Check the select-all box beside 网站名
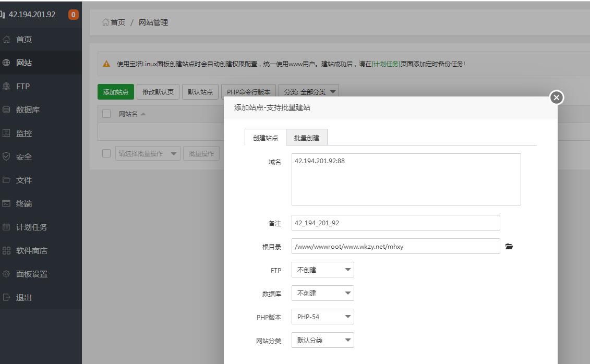This screenshot has height=364, width=590. point(106,114)
